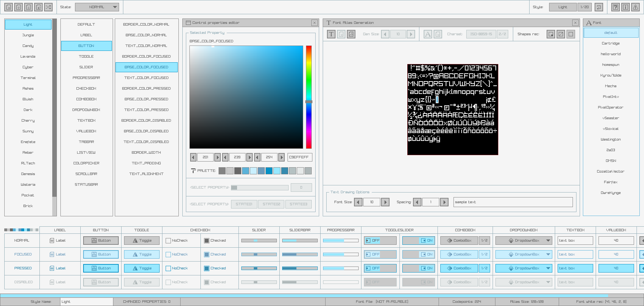Toggle the FOCUSED row Checked checkbox
This screenshot has width=644, height=306.
[x=206, y=254]
